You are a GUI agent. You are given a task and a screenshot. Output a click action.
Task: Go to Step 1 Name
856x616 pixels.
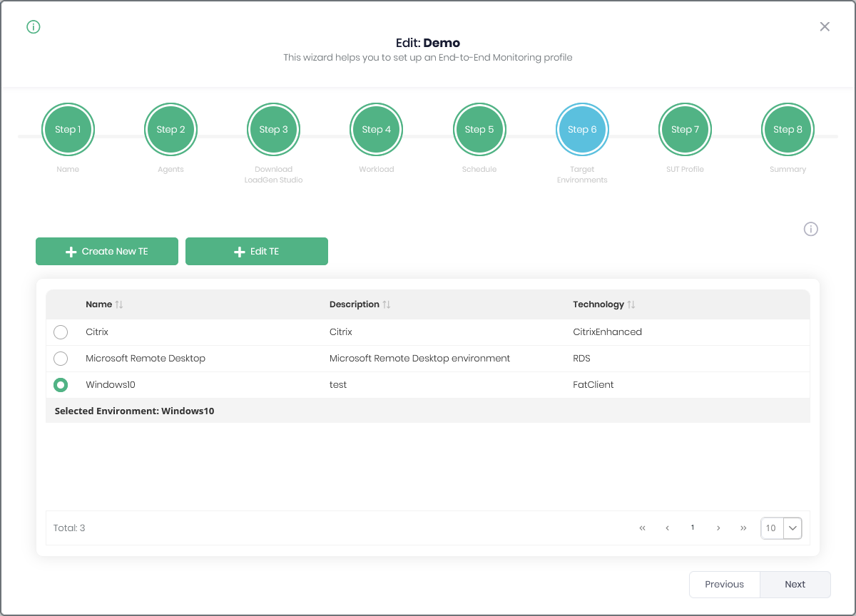(x=68, y=130)
